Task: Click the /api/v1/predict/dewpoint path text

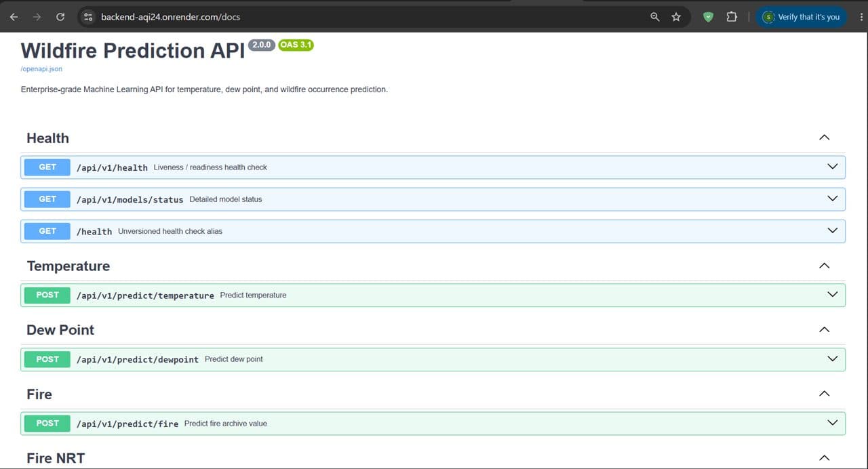Action: coord(138,359)
